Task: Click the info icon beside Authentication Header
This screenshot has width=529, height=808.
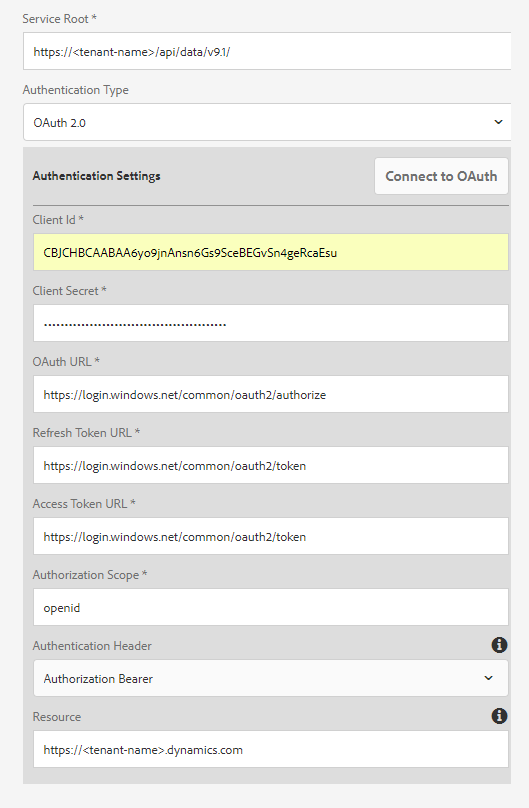Action: [499, 645]
